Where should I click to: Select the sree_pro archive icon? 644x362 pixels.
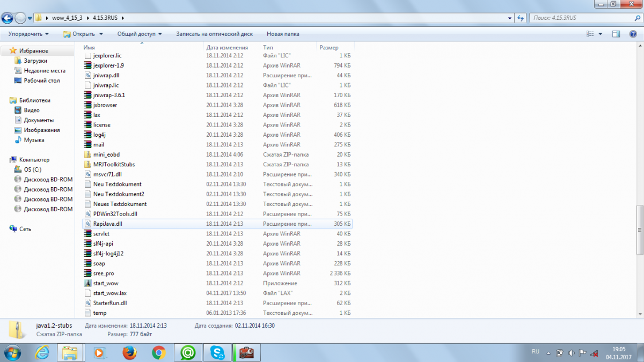point(88,274)
